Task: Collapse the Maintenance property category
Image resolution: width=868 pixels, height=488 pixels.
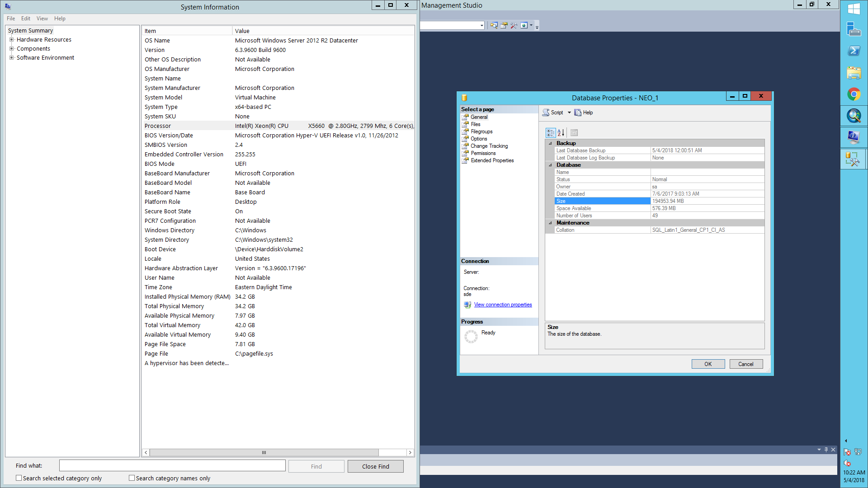Action: (x=550, y=223)
